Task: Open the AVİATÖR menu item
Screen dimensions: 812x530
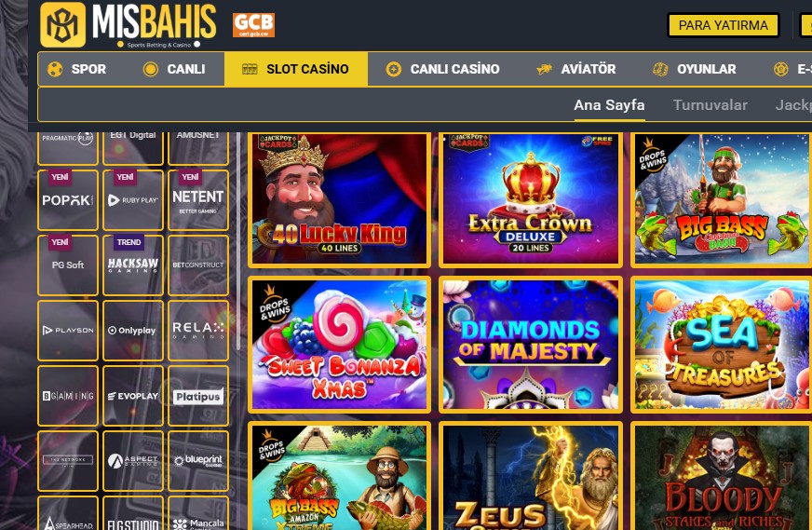Action: 575,69
